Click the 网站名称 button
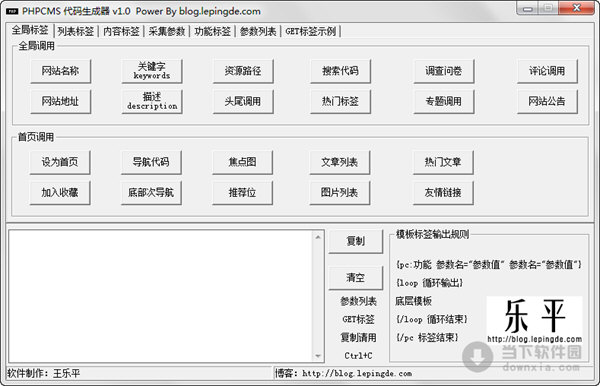This screenshot has height=386, width=600. click(x=60, y=71)
